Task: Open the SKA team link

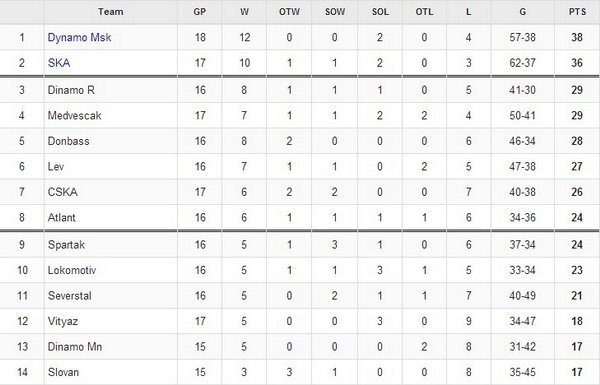Action: click(x=59, y=63)
